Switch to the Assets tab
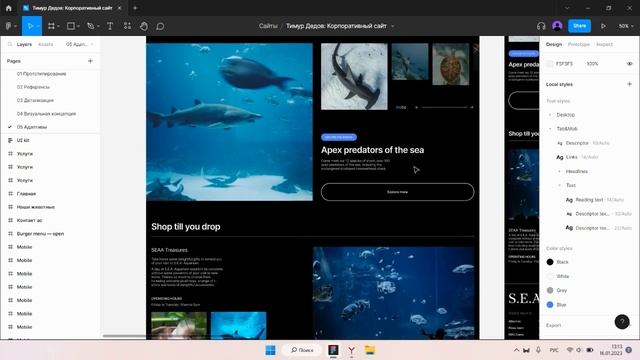Screen dimensions: 640x360 pyautogui.click(x=45, y=44)
